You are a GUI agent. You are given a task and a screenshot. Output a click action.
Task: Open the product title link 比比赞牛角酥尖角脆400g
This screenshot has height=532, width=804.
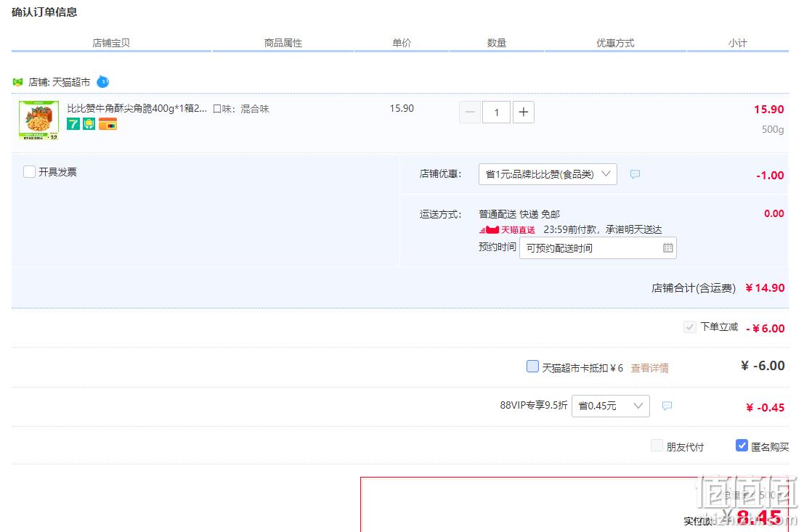137,109
